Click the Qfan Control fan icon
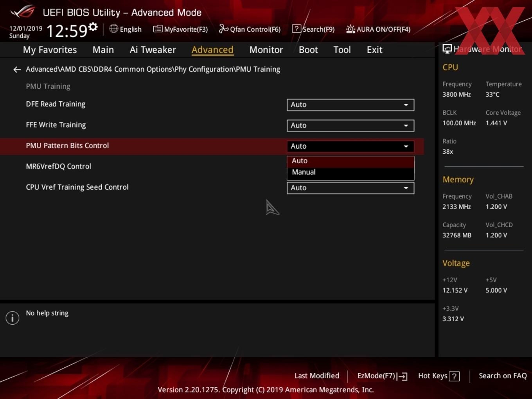Viewport: 532px width, 399px height. 223,29
